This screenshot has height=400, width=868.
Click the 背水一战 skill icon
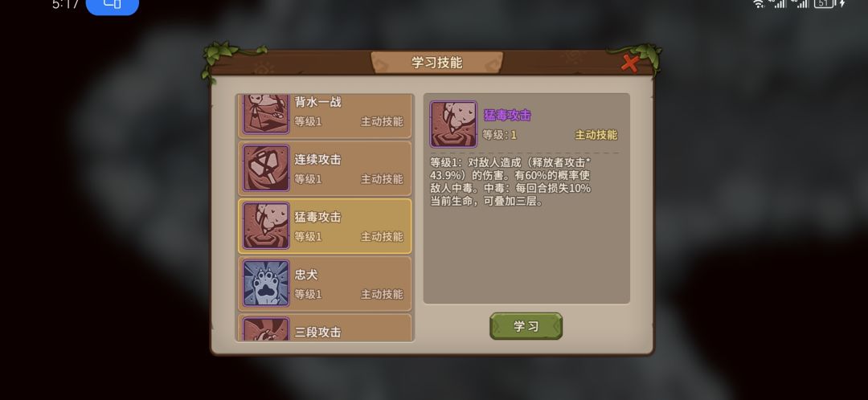pos(266,113)
